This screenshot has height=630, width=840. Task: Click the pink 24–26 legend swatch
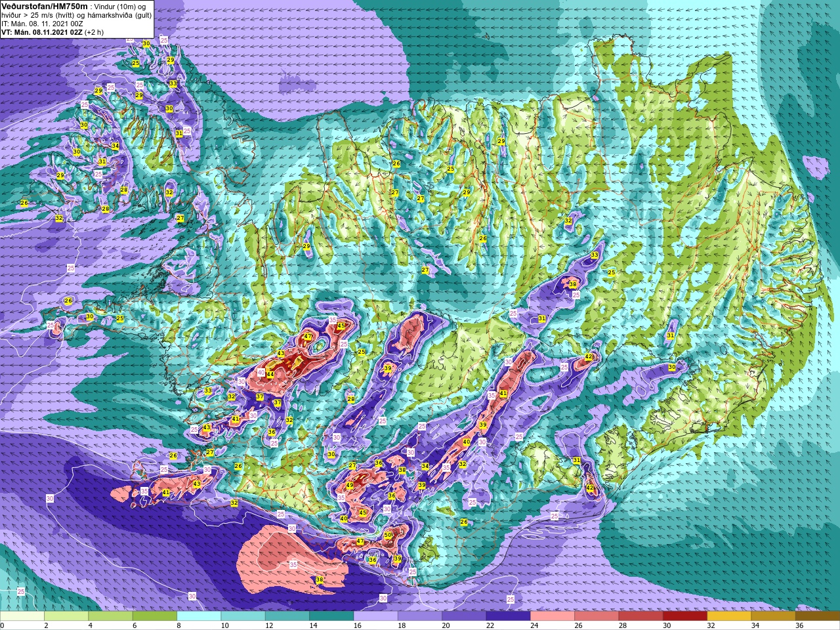(553, 616)
